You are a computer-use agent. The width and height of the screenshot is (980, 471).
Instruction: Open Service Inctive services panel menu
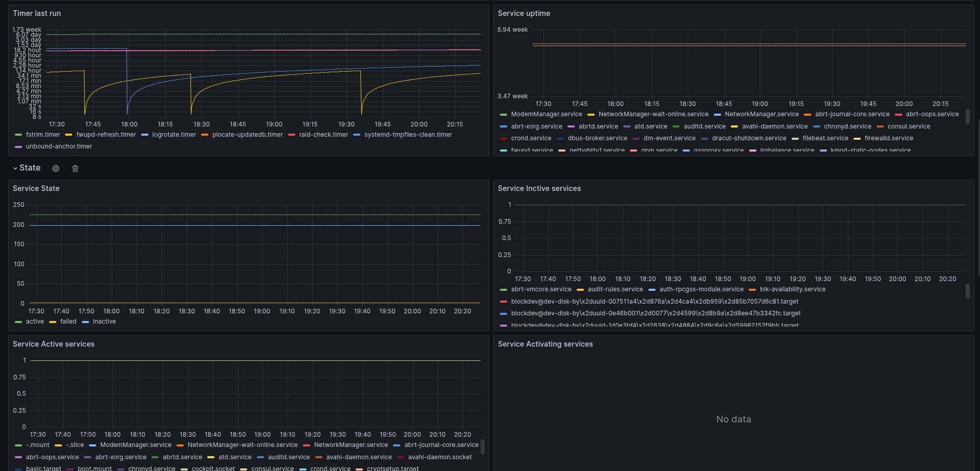(539, 188)
